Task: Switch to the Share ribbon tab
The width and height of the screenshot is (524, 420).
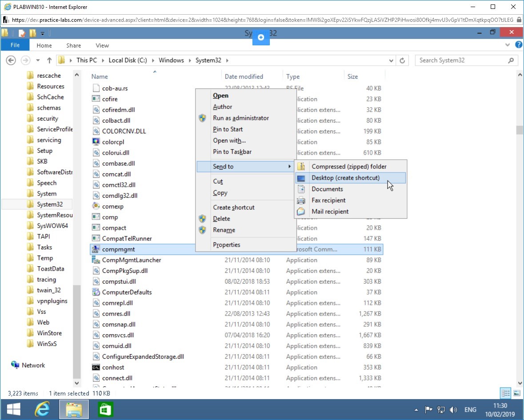Action: (x=73, y=45)
